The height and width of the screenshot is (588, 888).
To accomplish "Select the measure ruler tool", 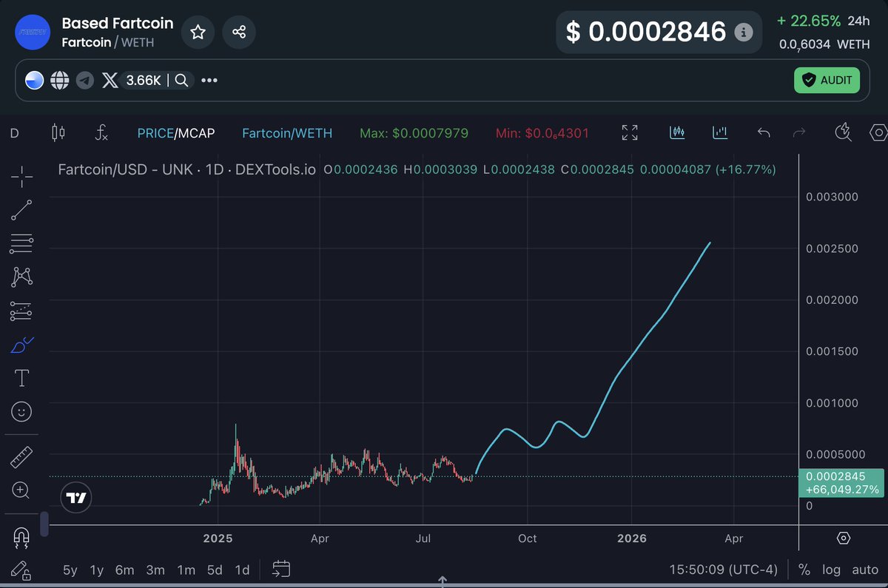I will click(21, 456).
